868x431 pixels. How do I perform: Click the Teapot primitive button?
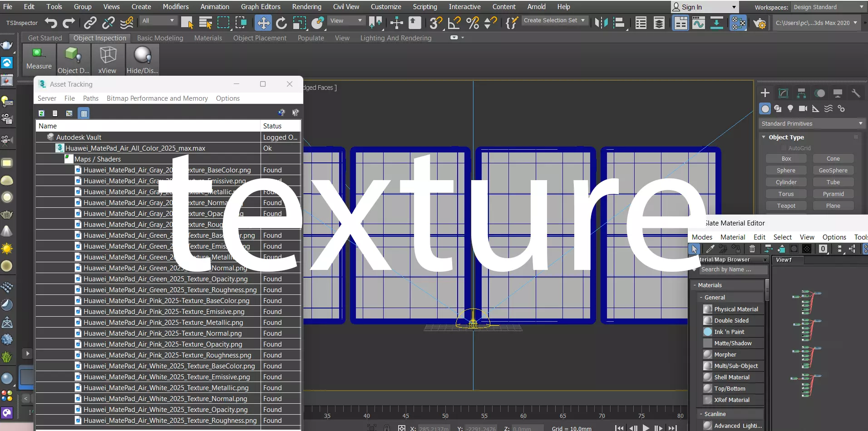(x=786, y=206)
